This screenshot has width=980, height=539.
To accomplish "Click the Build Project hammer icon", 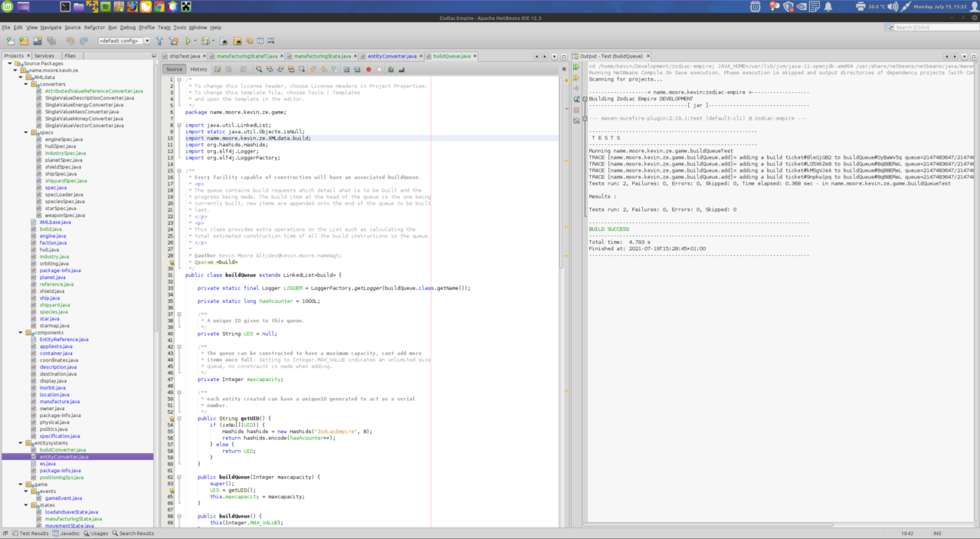I will (x=159, y=41).
